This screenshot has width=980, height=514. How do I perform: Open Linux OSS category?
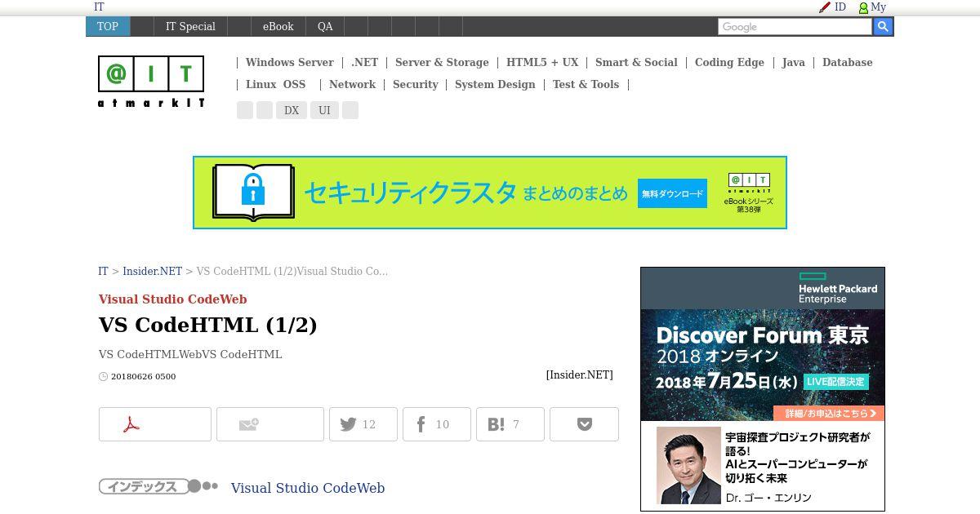[275, 84]
